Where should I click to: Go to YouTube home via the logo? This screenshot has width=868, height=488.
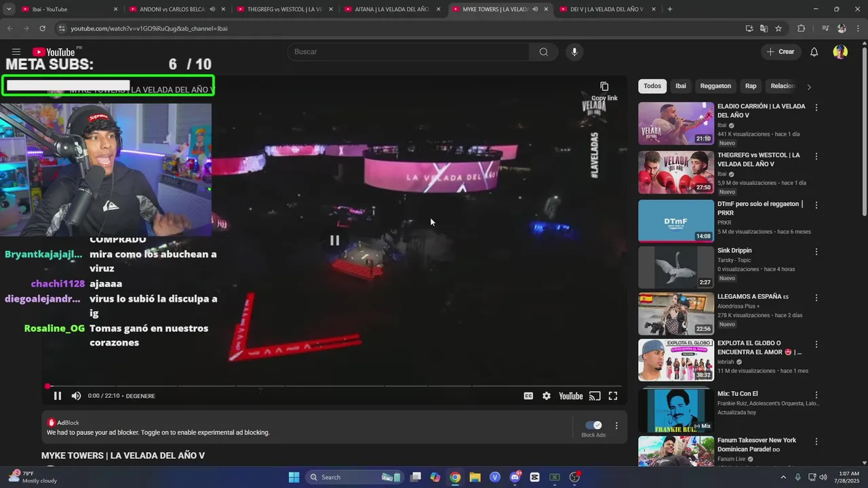click(x=54, y=52)
